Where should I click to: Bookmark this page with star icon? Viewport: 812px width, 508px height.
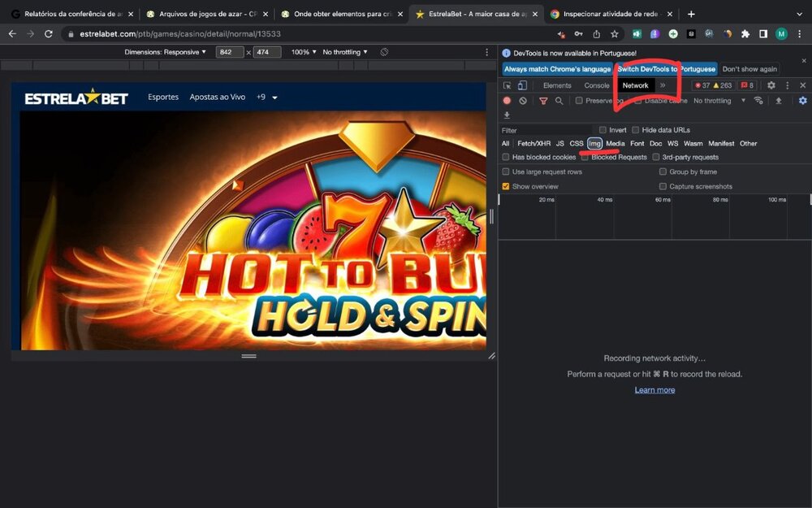[x=614, y=34]
